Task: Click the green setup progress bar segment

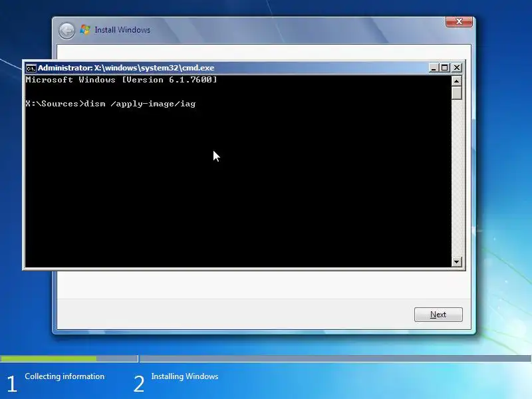Action: click(x=48, y=358)
